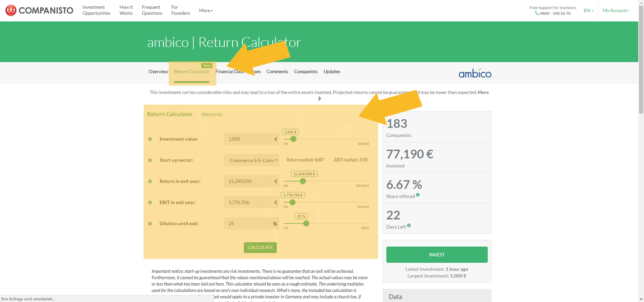Open How It Works page
Viewport: 644px width, 302px height.
pyautogui.click(x=126, y=10)
